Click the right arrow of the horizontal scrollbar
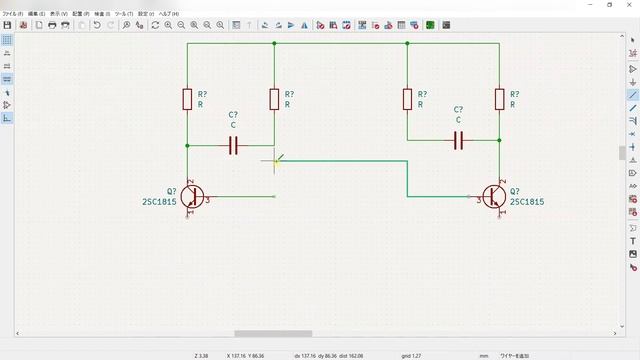The width and height of the screenshot is (640, 360). [x=615, y=333]
